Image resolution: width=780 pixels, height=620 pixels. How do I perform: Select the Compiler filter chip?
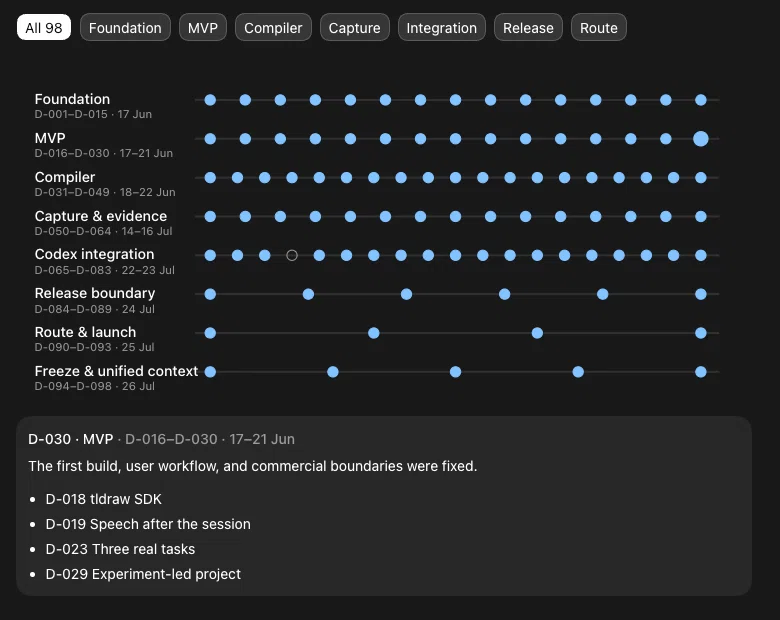click(x=273, y=28)
